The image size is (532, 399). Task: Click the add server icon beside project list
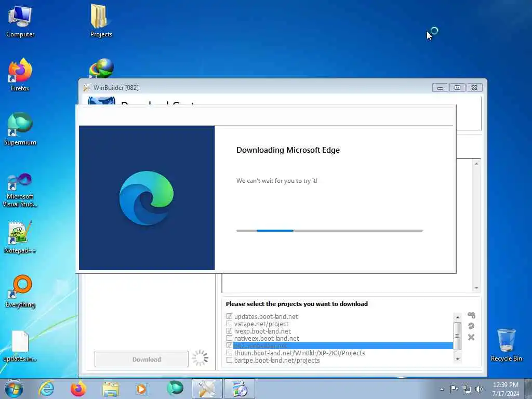click(471, 315)
